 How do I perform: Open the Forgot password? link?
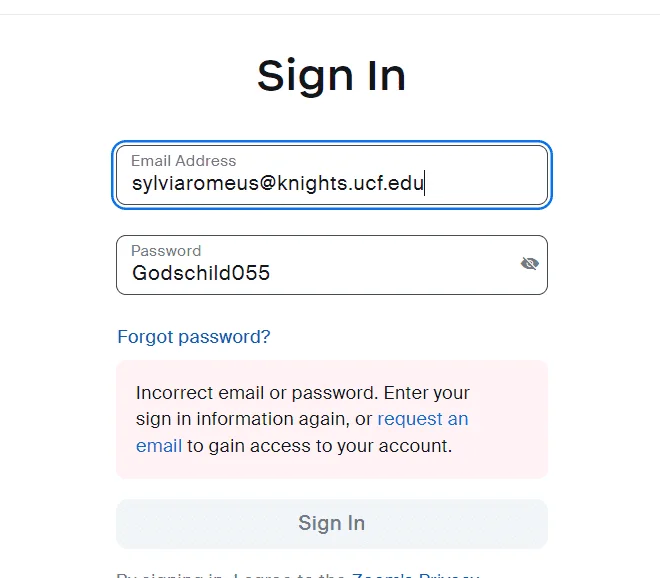[194, 337]
